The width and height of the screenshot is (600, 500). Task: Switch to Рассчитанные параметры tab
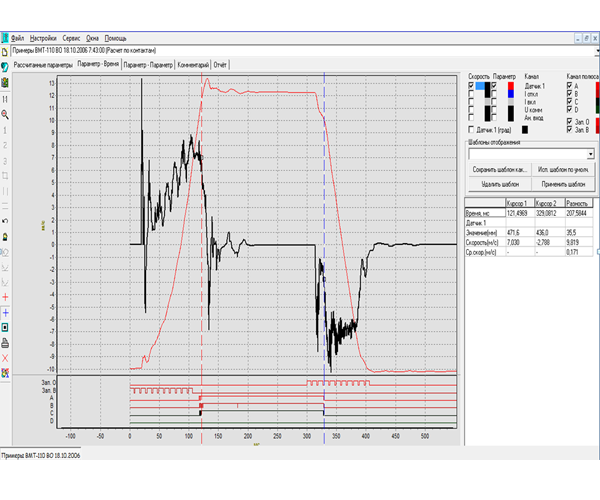coord(43,65)
